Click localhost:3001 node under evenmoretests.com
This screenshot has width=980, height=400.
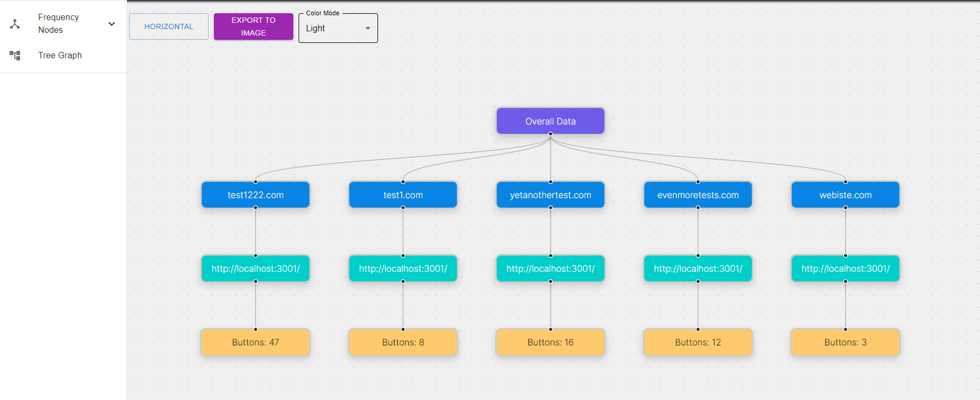tap(698, 269)
